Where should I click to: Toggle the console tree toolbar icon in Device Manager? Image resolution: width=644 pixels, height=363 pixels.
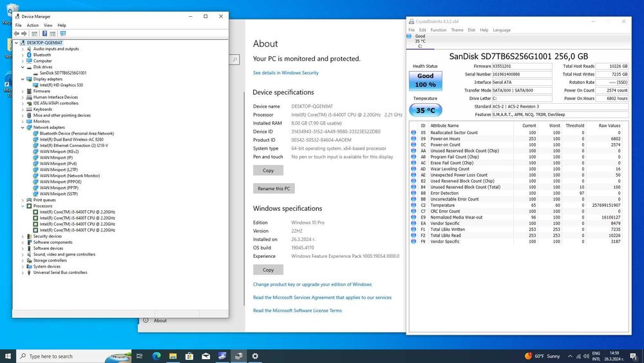coord(35,34)
